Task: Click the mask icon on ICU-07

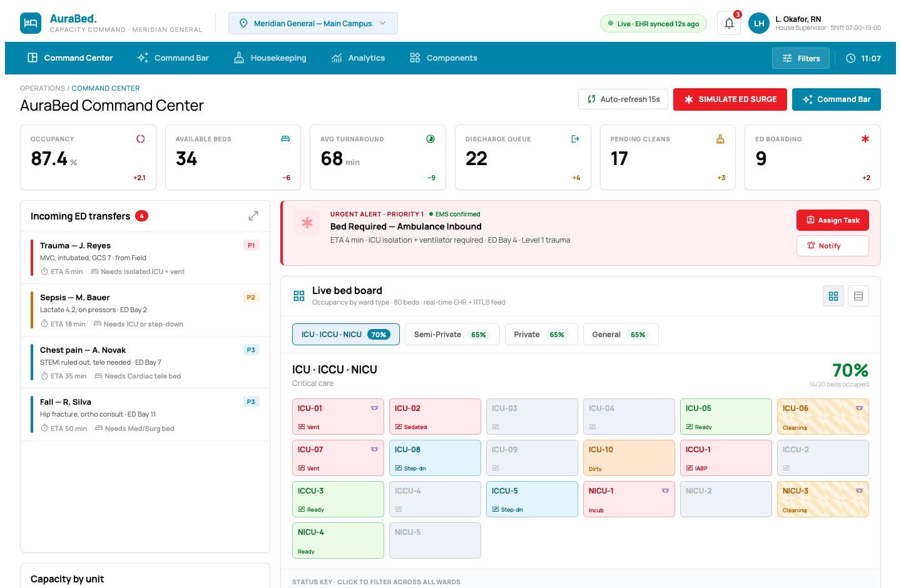Action: [375, 449]
